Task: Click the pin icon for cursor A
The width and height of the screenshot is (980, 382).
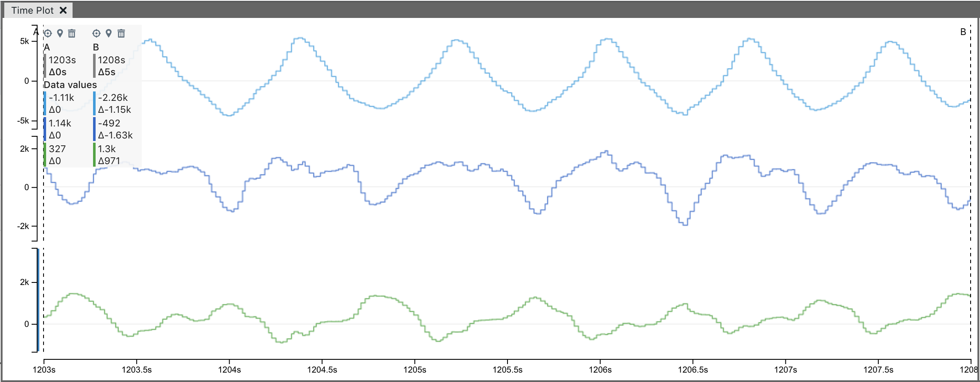Action: click(x=60, y=33)
